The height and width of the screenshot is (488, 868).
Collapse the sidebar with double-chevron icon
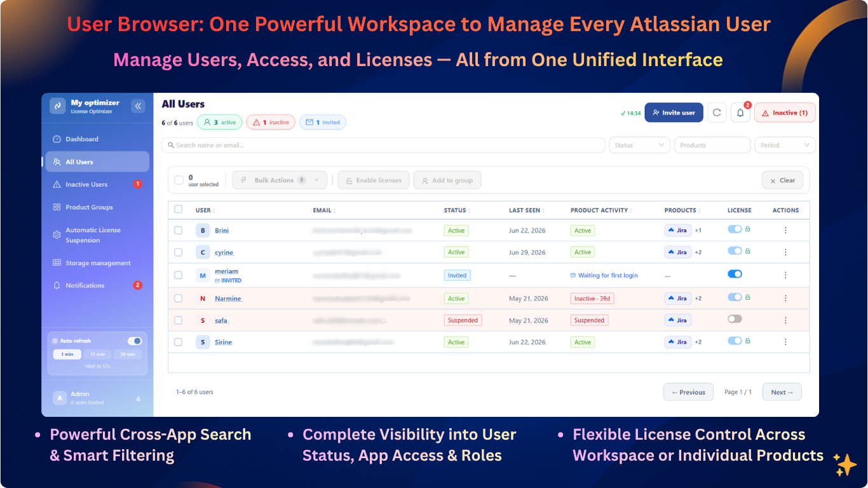[x=138, y=106]
